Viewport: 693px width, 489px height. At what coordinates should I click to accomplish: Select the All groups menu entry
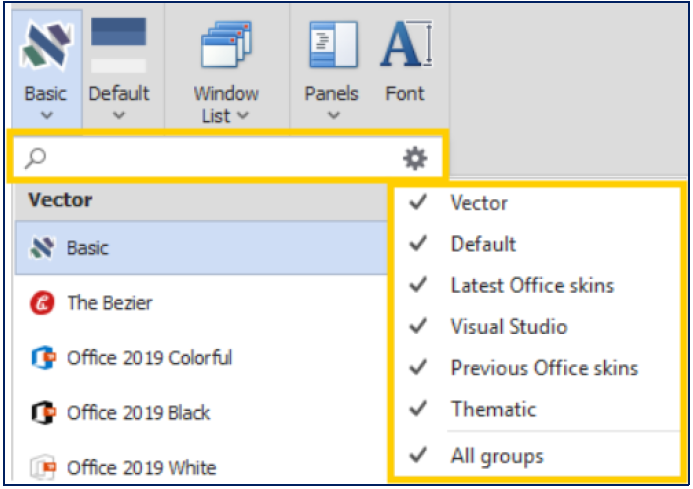click(497, 456)
